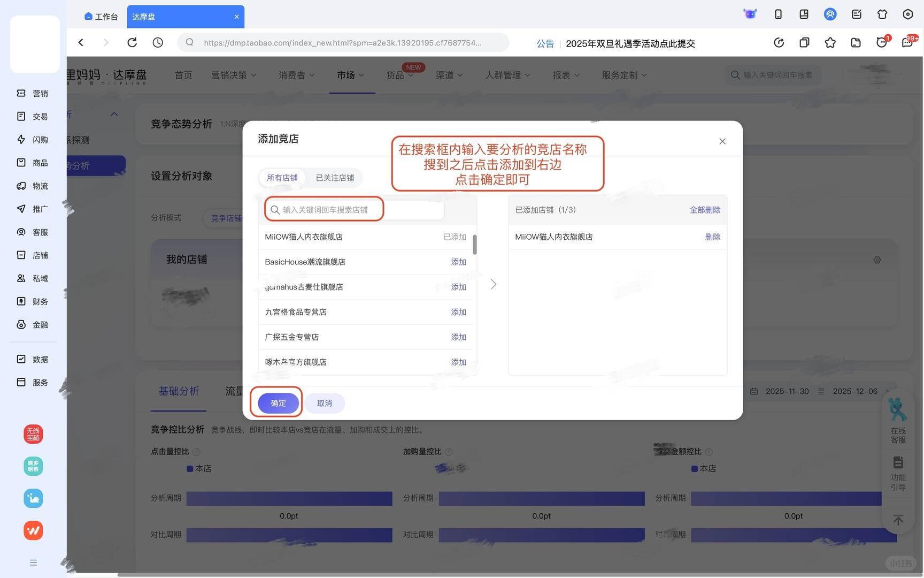Add 广探五金专营店 to the list
The image size is (924, 578).
(x=458, y=337)
